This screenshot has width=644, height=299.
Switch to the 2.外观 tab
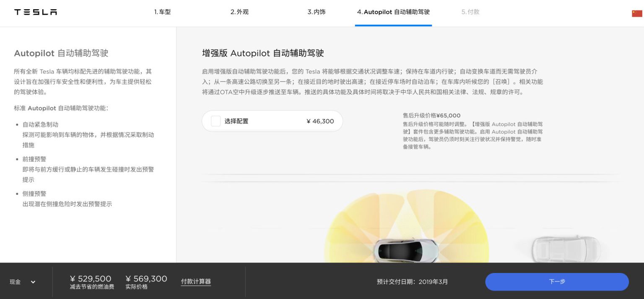coord(239,12)
